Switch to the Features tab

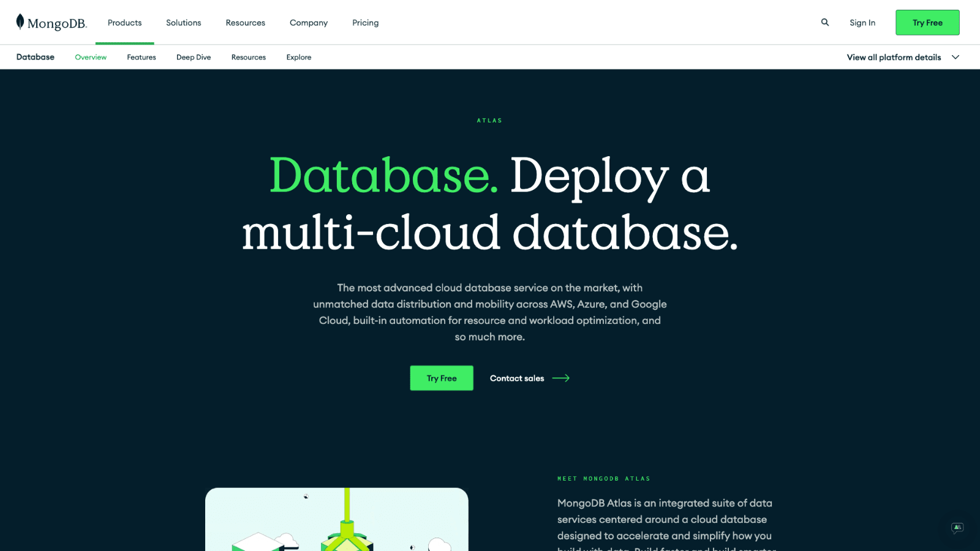141,57
